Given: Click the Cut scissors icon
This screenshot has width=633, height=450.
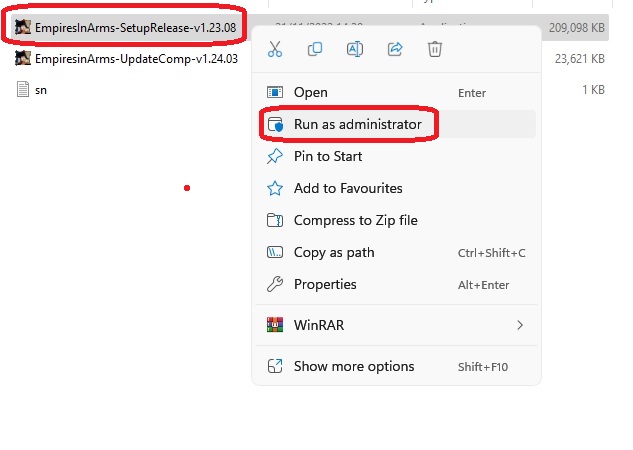Looking at the screenshot, I should tap(275, 49).
